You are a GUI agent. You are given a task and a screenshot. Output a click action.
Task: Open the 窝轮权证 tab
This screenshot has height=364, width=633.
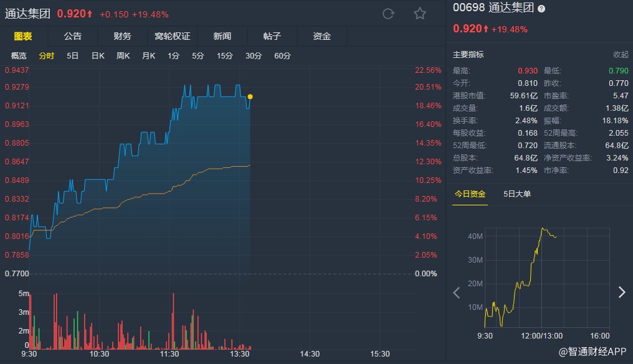coord(173,37)
